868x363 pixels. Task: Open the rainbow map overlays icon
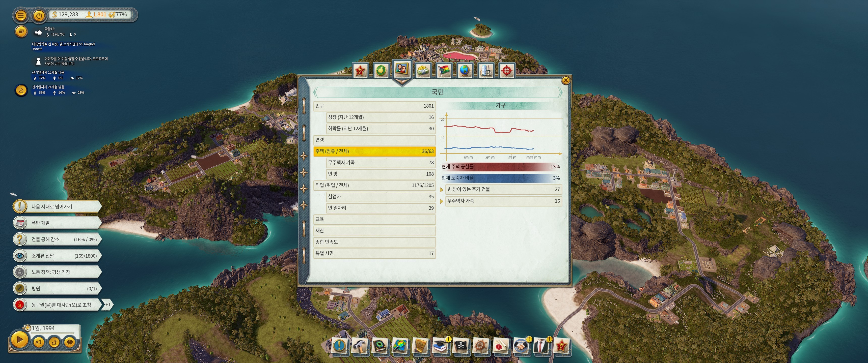coord(400,346)
